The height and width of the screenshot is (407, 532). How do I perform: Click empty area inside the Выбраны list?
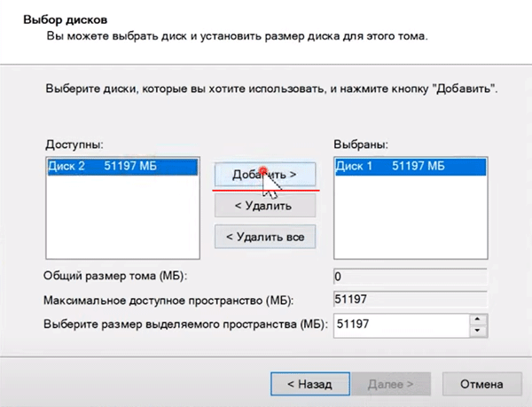tap(409, 217)
